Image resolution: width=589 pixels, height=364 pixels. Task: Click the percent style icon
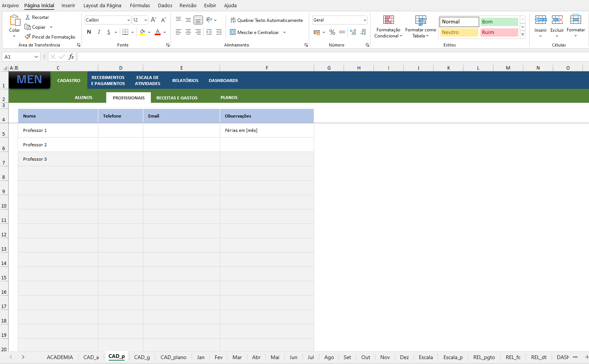(x=332, y=33)
